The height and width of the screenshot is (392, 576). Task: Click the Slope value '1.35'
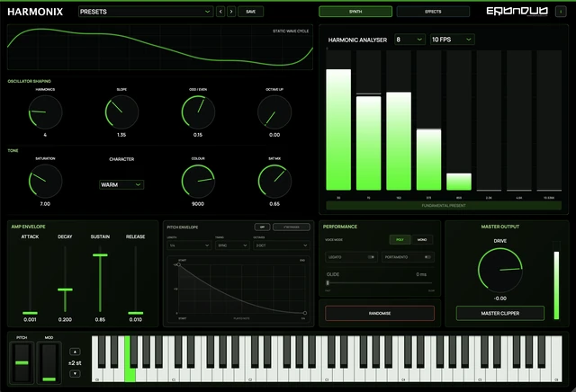click(x=121, y=135)
